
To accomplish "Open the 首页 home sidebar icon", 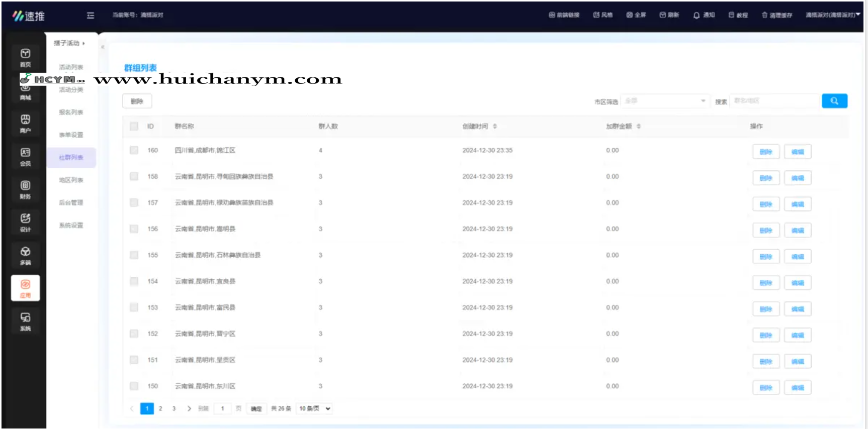I will [x=25, y=57].
